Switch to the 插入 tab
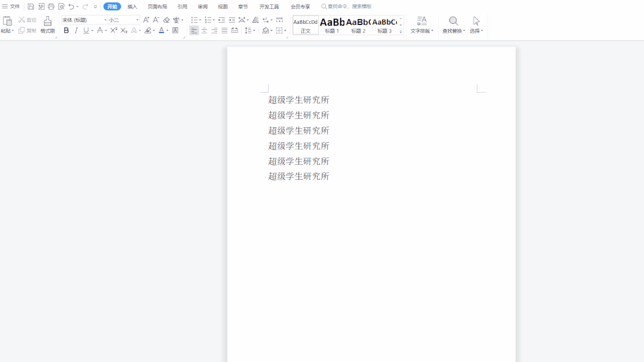644x362 pixels. (x=133, y=7)
